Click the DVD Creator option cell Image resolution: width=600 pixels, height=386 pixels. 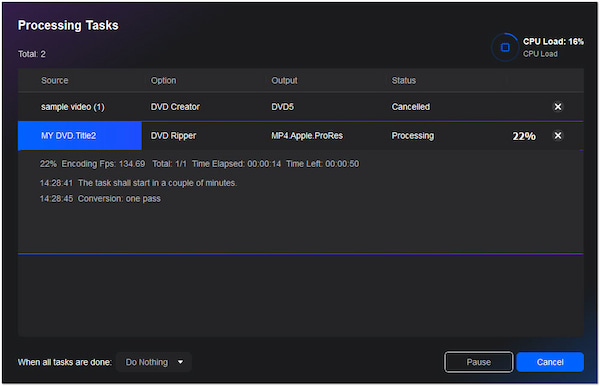point(175,107)
